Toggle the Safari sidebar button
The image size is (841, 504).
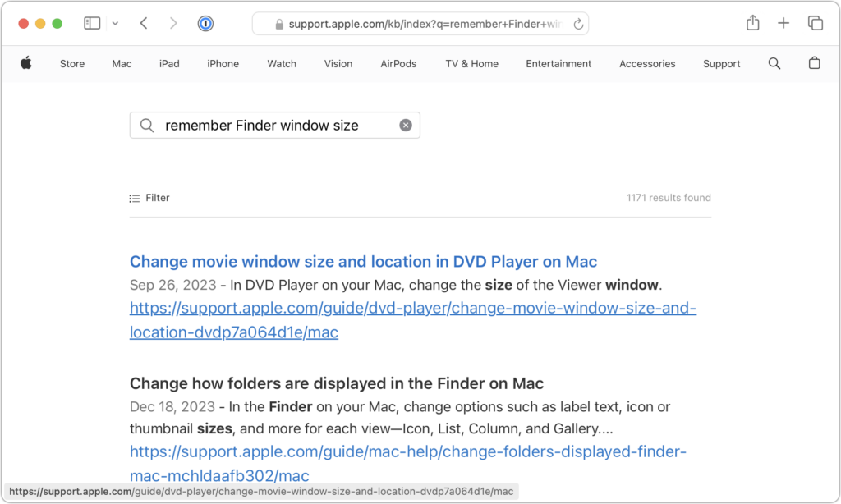pyautogui.click(x=92, y=23)
